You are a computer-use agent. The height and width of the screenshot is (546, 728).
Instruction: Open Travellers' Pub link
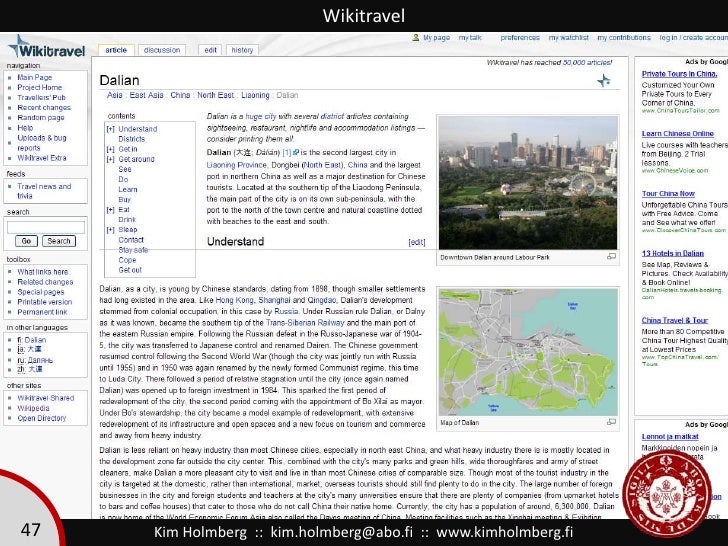pyautogui.click(x=41, y=98)
